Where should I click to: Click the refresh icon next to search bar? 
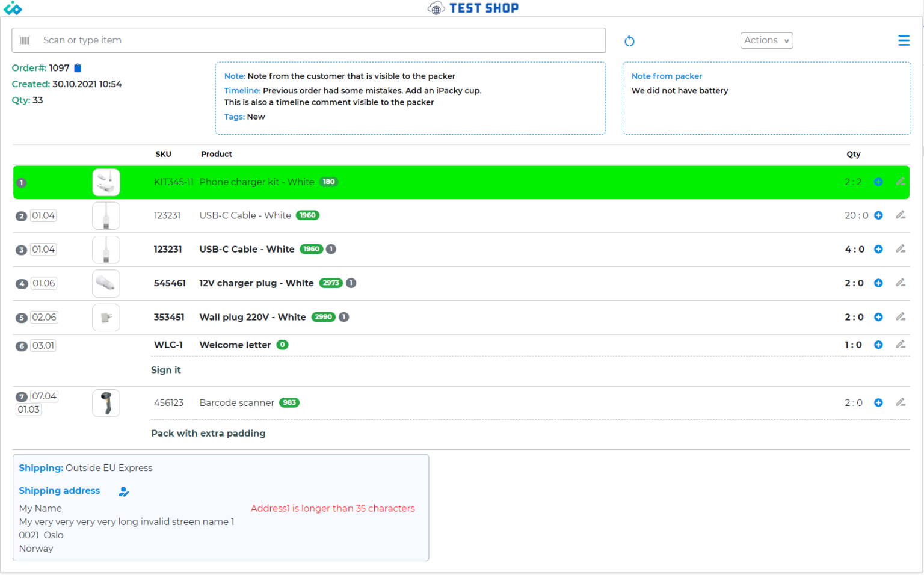(x=629, y=40)
